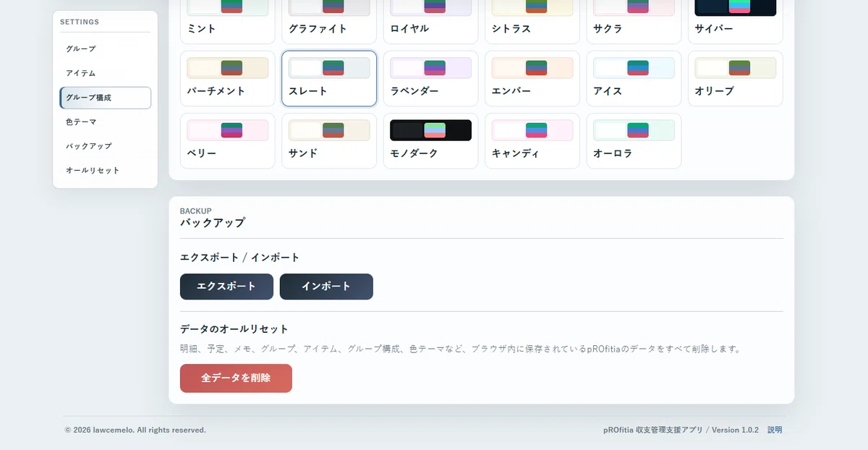Click the バックアップ section title

pyautogui.click(x=213, y=223)
